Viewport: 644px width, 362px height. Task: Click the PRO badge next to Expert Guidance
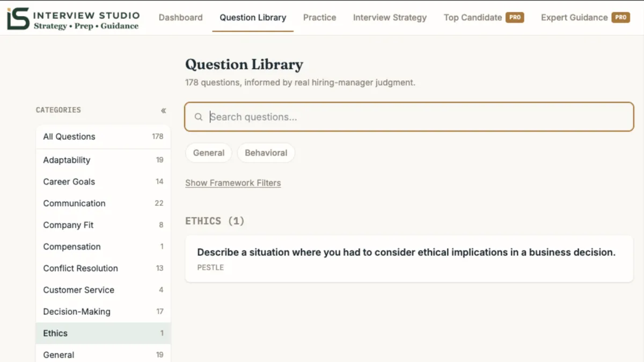click(x=621, y=17)
